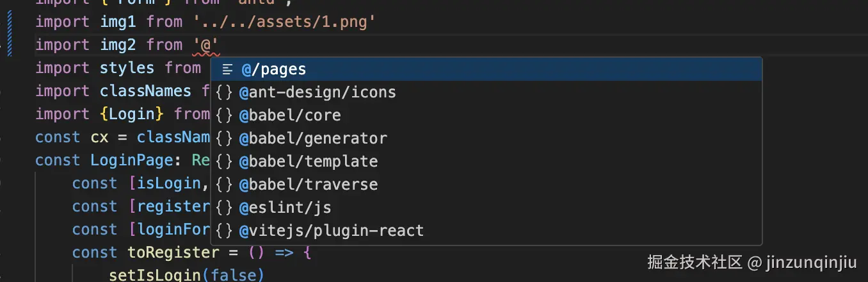Image resolution: width=868 pixels, height=282 pixels.
Task: Click the Login name inside curly braces
Action: click(x=133, y=114)
